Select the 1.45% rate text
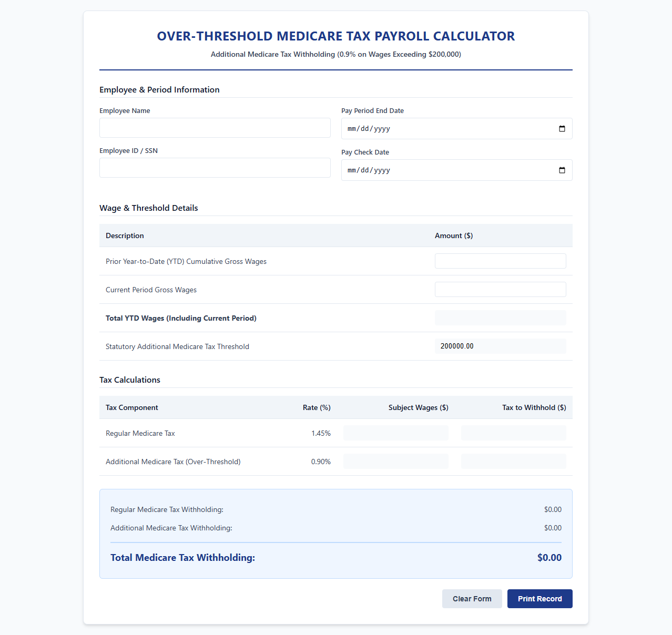672x635 pixels. pyautogui.click(x=321, y=433)
